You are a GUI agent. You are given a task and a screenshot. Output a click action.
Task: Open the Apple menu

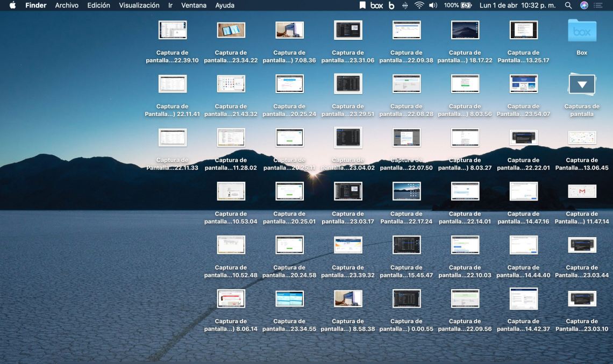[x=12, y=5]
